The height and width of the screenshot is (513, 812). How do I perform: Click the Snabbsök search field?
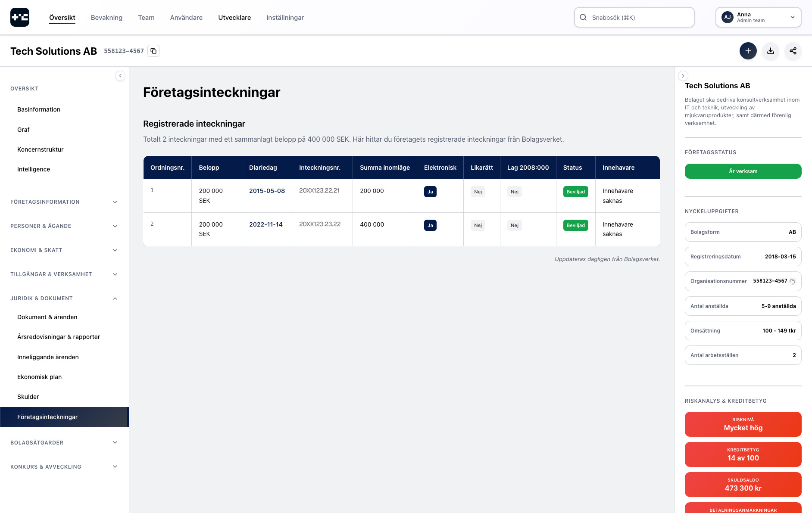[634, 17]
